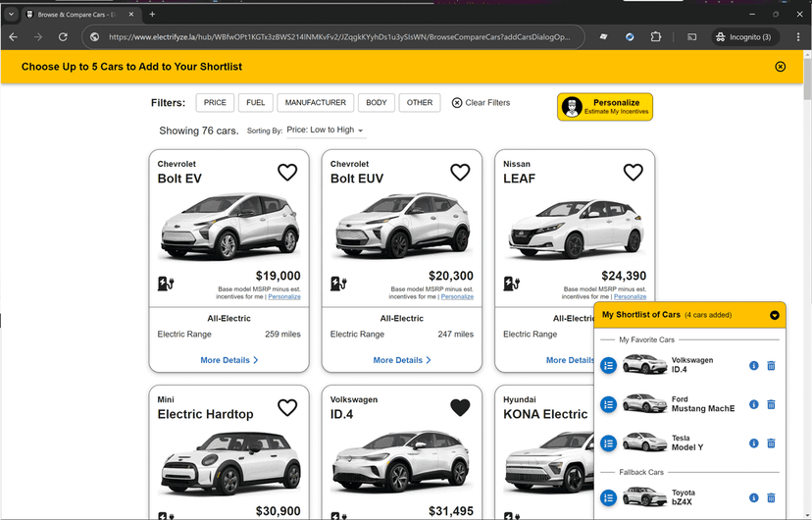
Task: Click the Personalize incentives button
Action: pos(605,107)
